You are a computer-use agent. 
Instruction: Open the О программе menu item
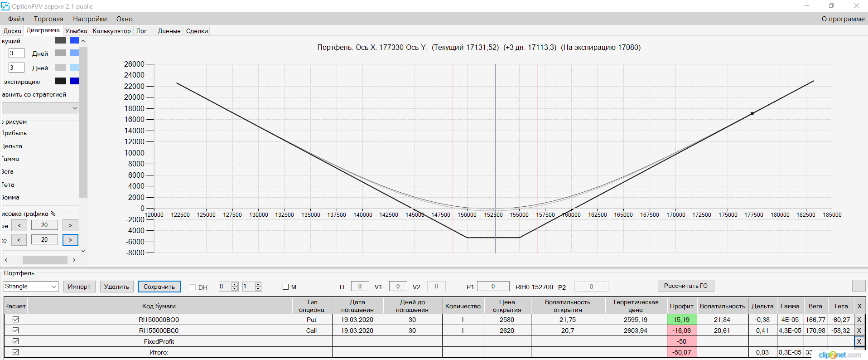tap(843, 19)
